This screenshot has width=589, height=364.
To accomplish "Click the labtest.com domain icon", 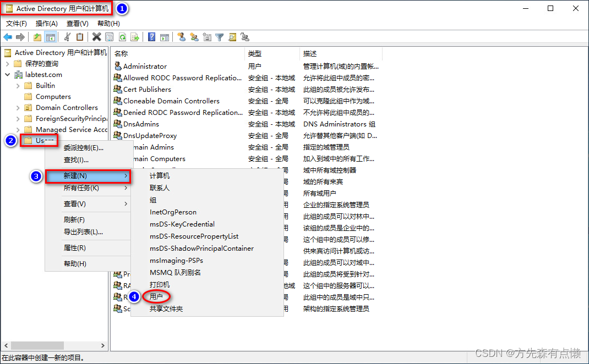I will 18,75.
